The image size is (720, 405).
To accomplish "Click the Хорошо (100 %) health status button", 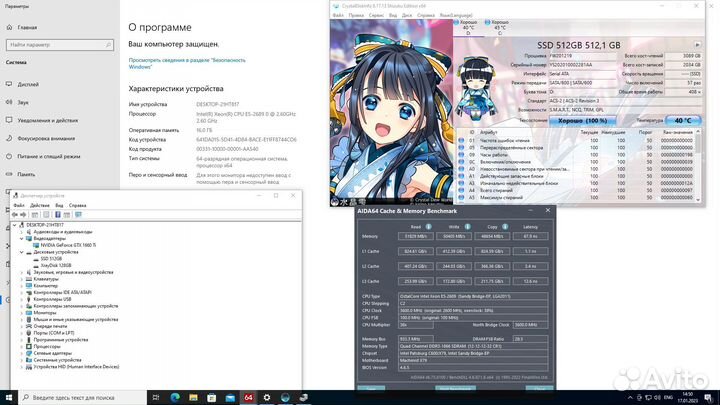I will click(x=582, y=120).
